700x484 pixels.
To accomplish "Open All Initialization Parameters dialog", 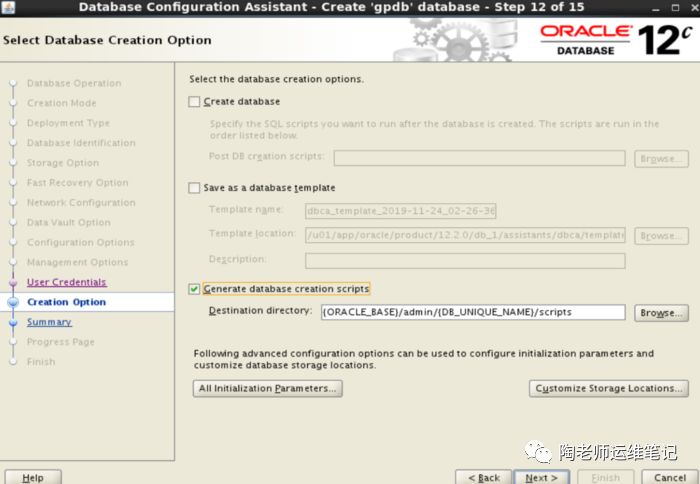I will (x=268, y=388).
